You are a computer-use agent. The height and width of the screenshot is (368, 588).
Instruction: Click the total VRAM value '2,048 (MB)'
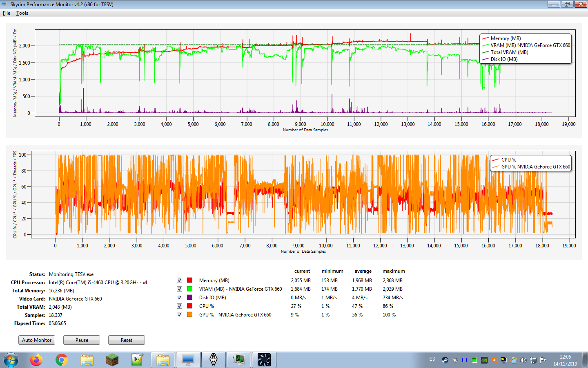click(x=60, y=307)
